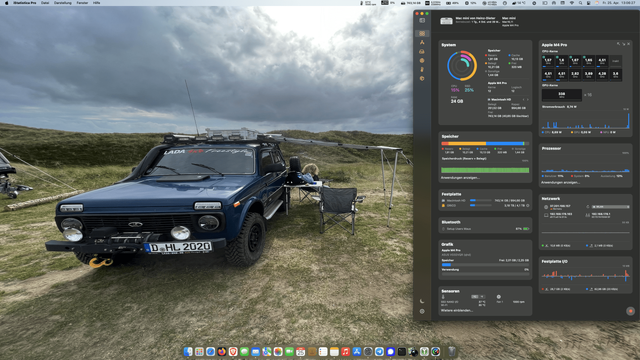Show next disk in System card
The image size is (640, 360).
click(x=527, y=100)
